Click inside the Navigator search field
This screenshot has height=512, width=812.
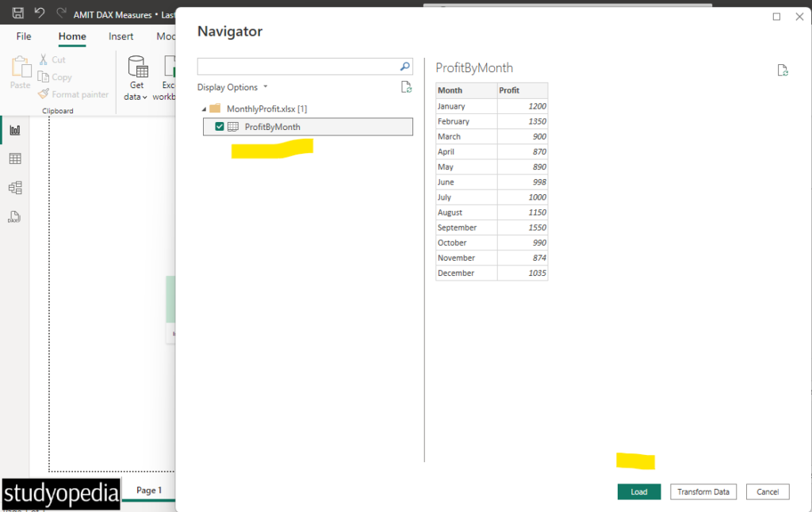(298, 67)
